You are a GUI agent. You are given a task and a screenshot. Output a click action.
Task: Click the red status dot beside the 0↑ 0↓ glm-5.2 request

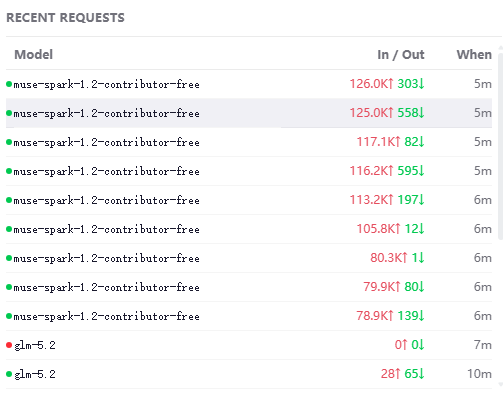9,345
